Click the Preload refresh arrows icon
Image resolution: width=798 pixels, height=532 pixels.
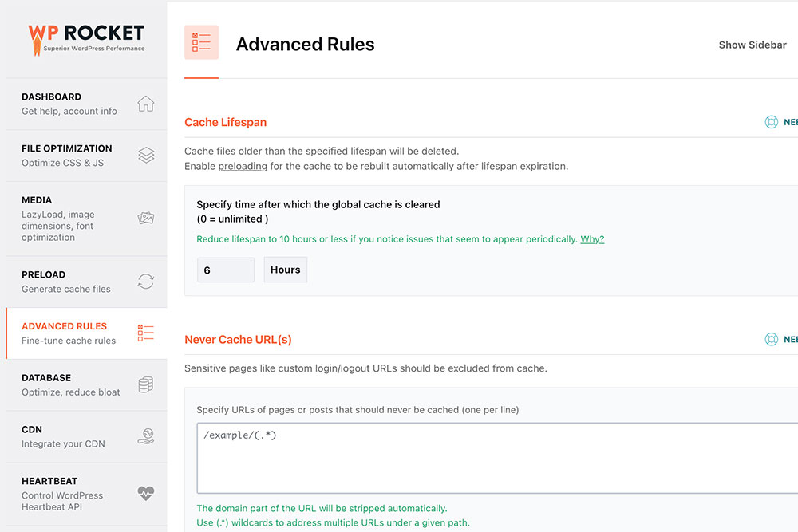pyautogui.click(x=146, y=282)
